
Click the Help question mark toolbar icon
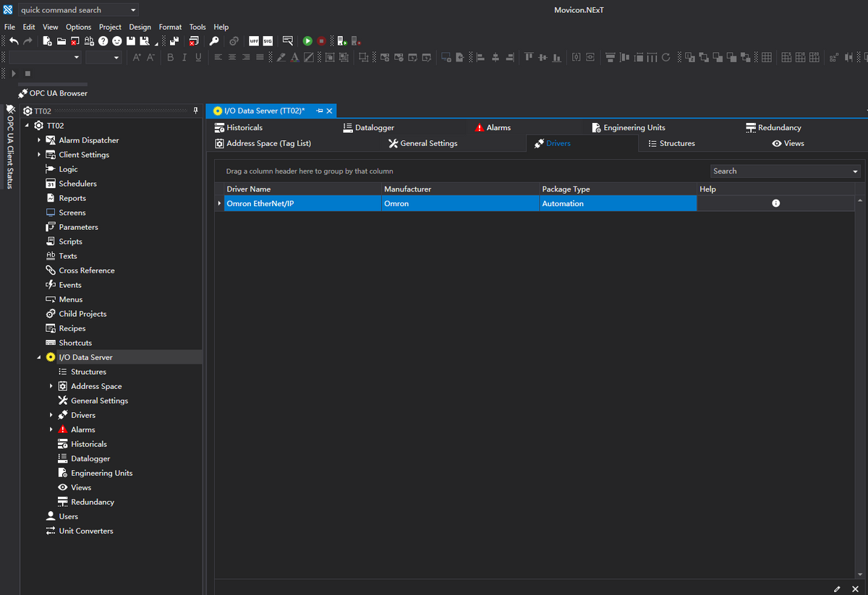pyautogui.click(x=103, y=41)
